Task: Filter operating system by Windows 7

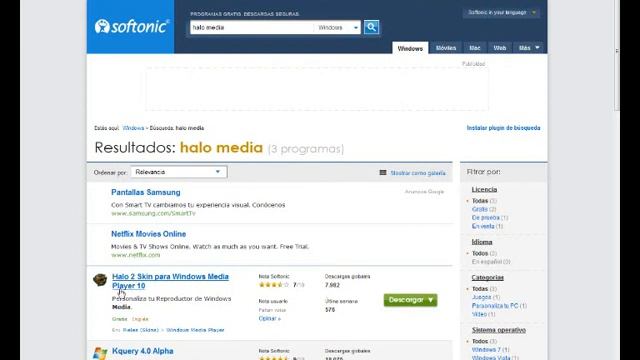Action: [486, 350]
